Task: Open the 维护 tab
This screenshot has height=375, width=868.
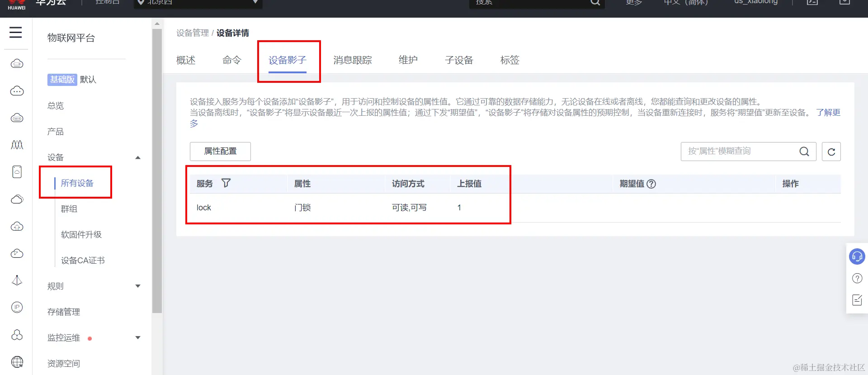Action: pos(408,60)
